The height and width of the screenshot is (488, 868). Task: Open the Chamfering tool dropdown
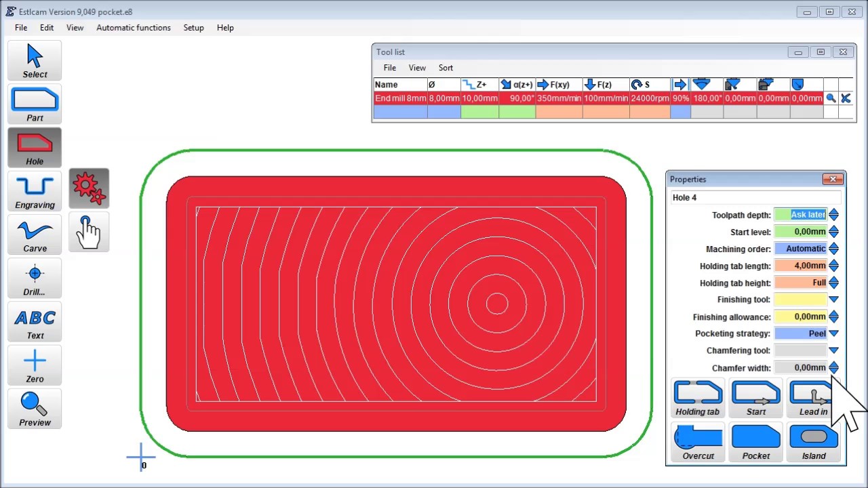(833, 350)
